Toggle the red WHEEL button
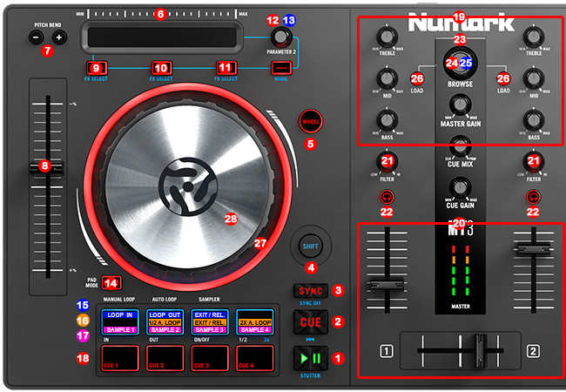Viewport: 566px width, 392px height. click(x=311, y=122)
